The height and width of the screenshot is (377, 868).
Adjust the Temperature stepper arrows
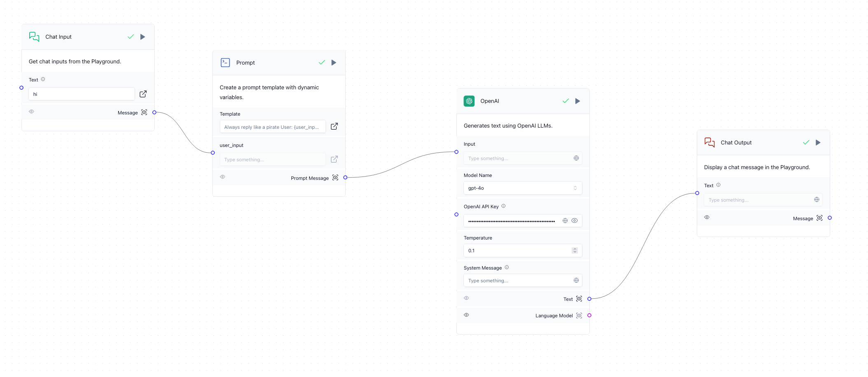tap(575, 251)
